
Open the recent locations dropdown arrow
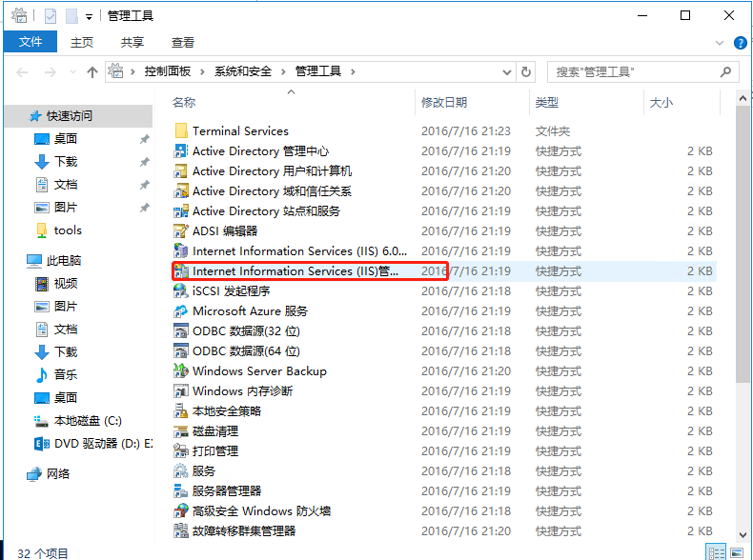[72, 72]
